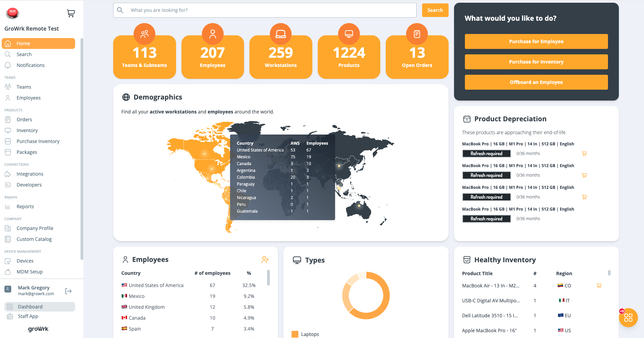Click Purchase for Employee button
644x338 pixels.
pyautogui.click(x=536, y=41)
